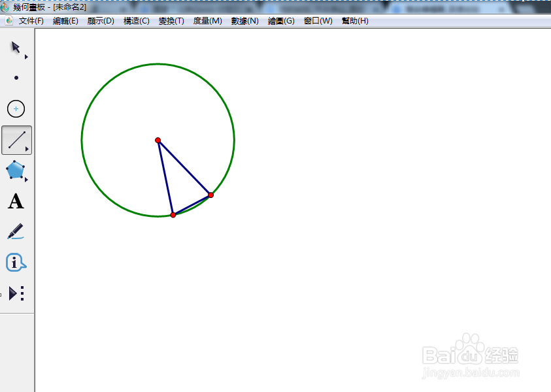
Task: Select the steeper blue radius segment to the bottom point
Action: (x=165, y=178)
